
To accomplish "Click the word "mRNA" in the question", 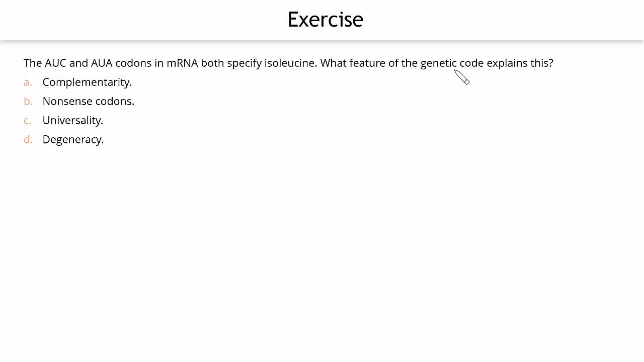I will pyautogui.click(x=182, y=63).
